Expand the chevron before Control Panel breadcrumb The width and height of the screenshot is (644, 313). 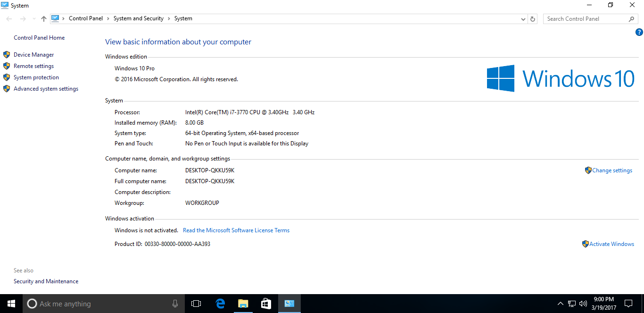(64, 18)
